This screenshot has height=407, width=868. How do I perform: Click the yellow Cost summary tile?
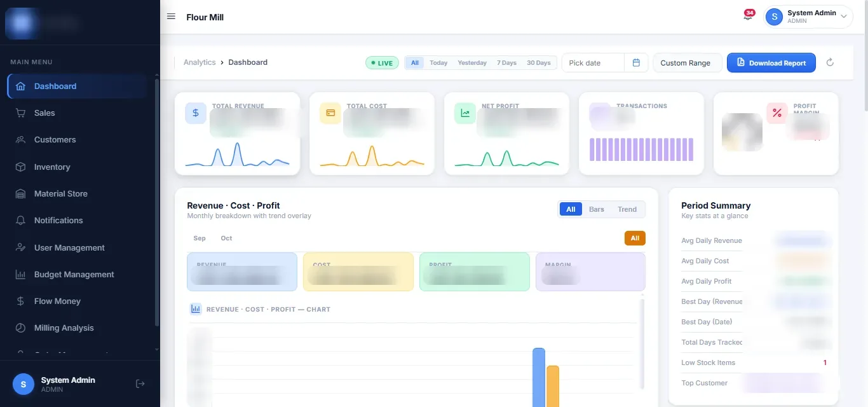click(358, 272)
